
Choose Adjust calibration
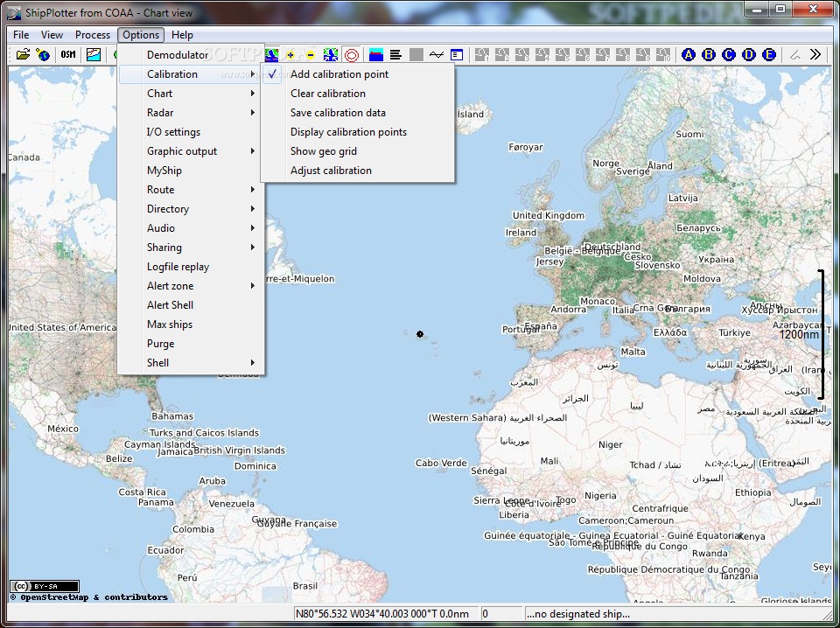357,171
